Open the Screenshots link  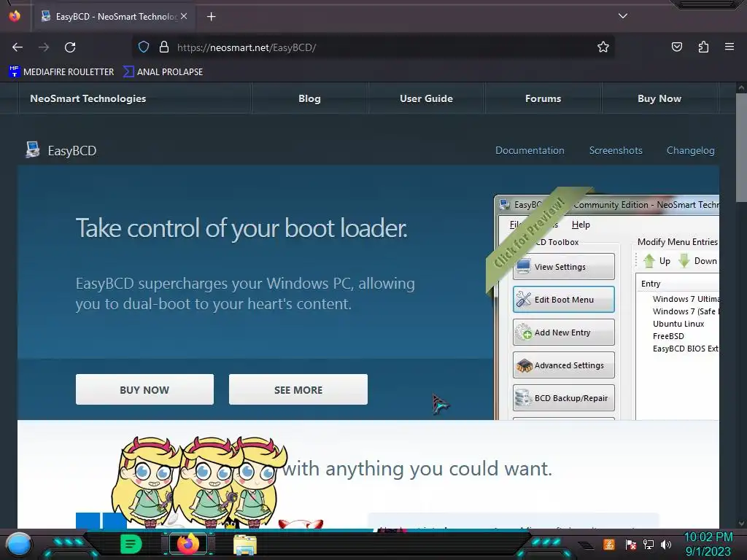coord(616,150)
